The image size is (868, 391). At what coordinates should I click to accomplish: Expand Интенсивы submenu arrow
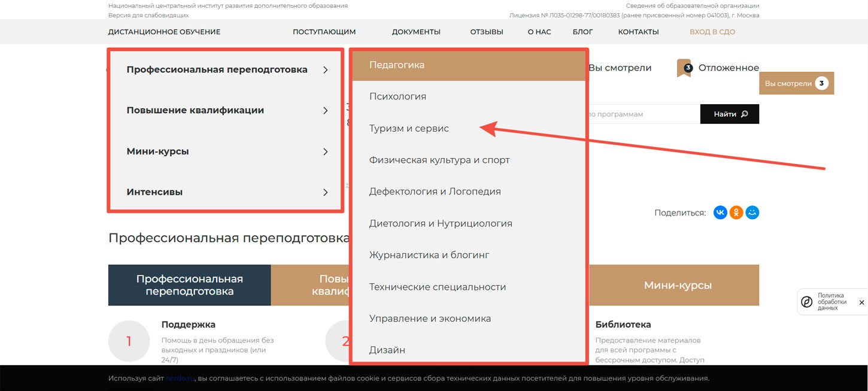(x=326, y=192)
